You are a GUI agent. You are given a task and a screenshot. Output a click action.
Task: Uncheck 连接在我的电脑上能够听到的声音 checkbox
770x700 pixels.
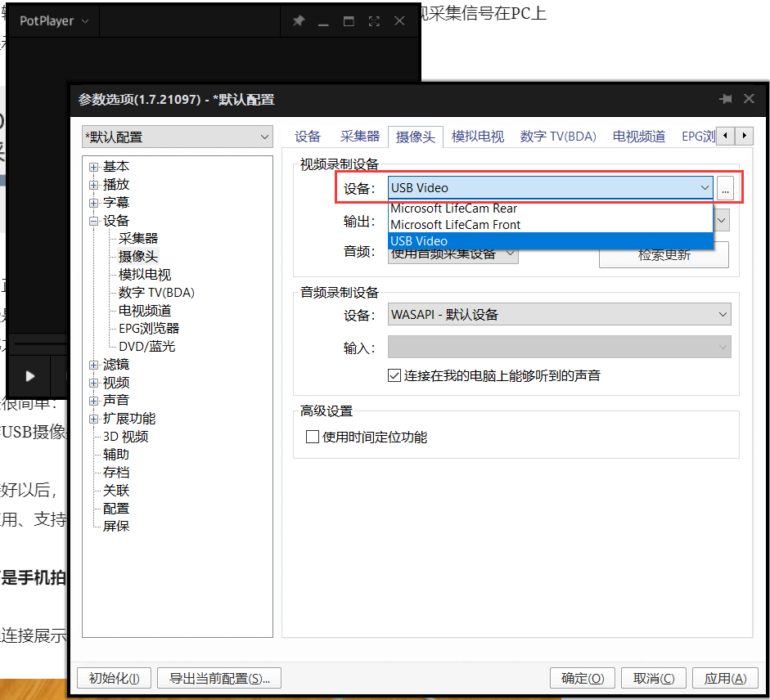click(394, 376)
